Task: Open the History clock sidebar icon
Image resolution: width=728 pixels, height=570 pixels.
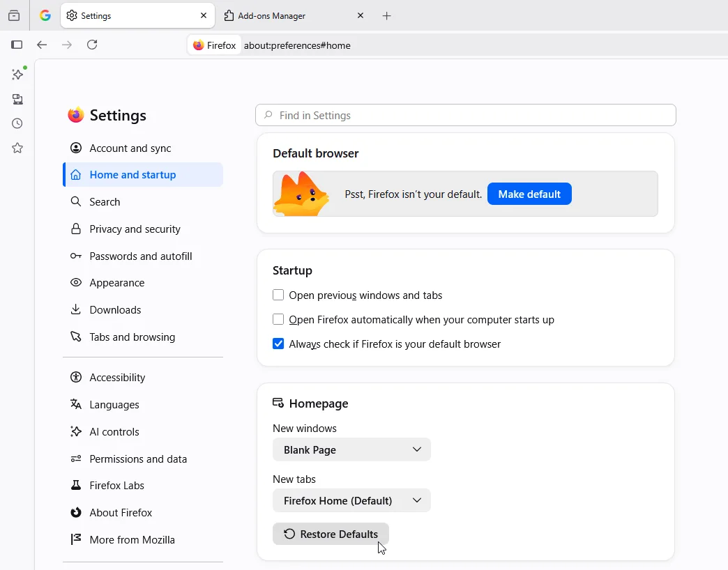Action: point(17,123)
